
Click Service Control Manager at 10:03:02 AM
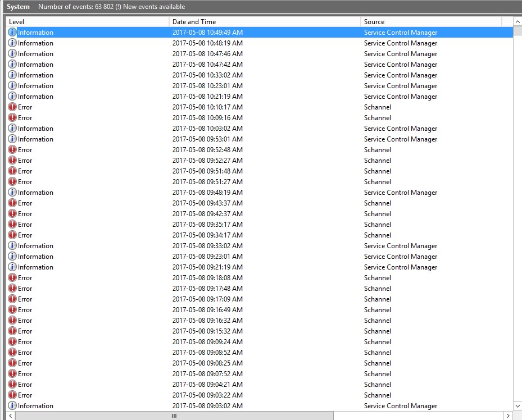[x=401, y=129]
